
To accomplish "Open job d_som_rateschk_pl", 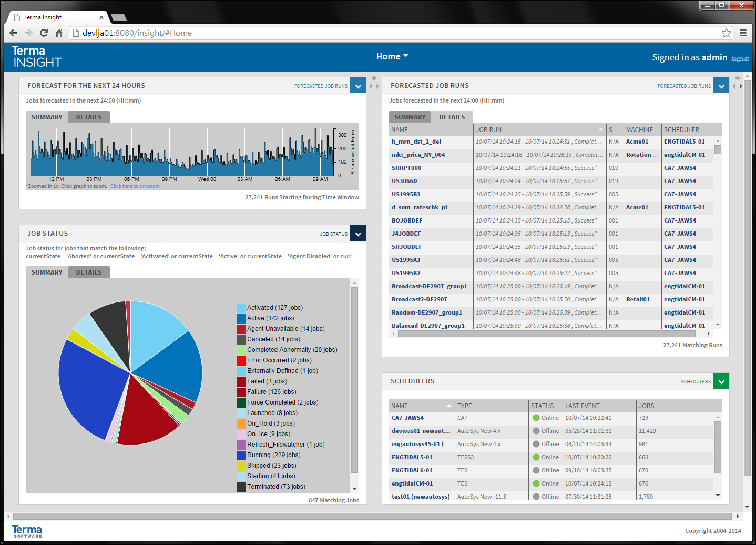I will point(420,207).
